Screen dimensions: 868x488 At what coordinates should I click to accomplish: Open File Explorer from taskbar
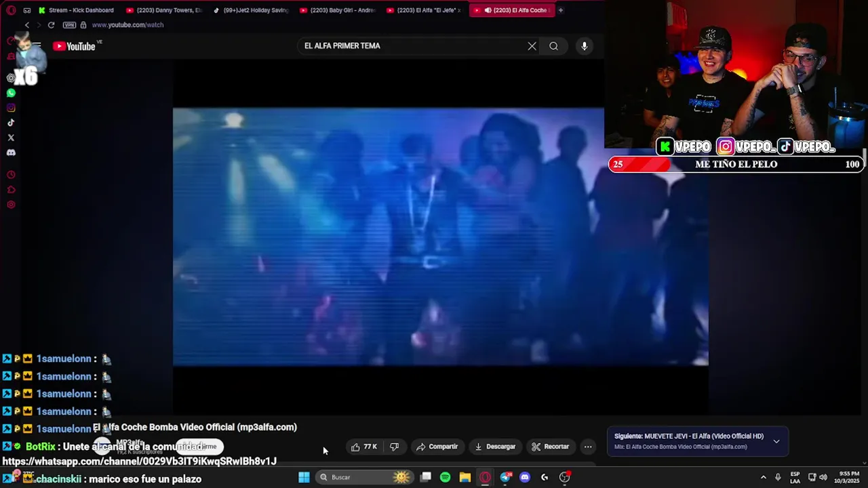click(465, 477)
